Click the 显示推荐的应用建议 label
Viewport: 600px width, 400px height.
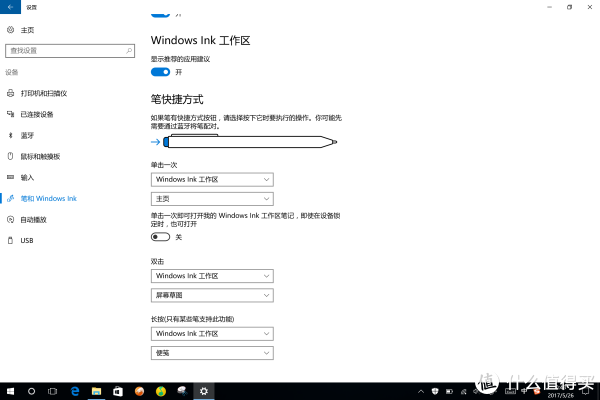(180, 59)
